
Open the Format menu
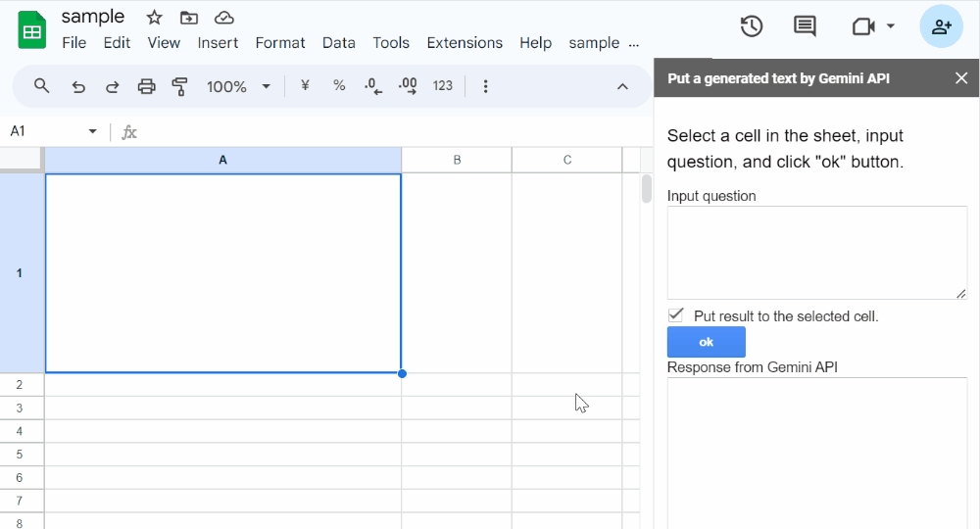pos(280,42)
